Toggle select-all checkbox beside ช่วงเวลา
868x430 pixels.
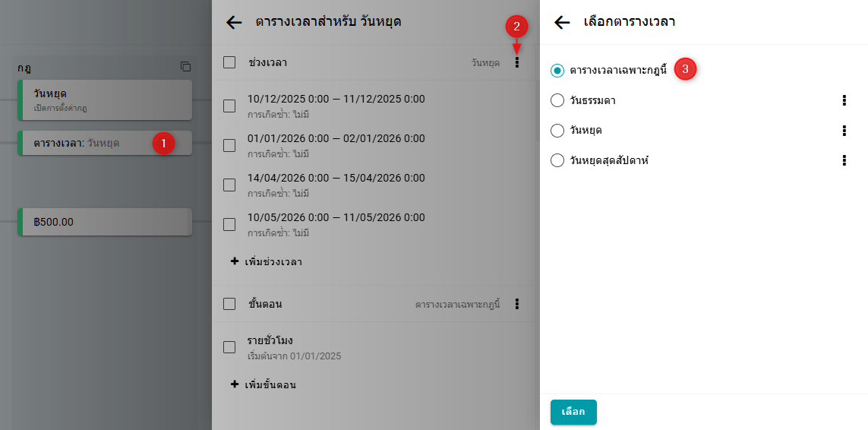(x=229, y=62)
